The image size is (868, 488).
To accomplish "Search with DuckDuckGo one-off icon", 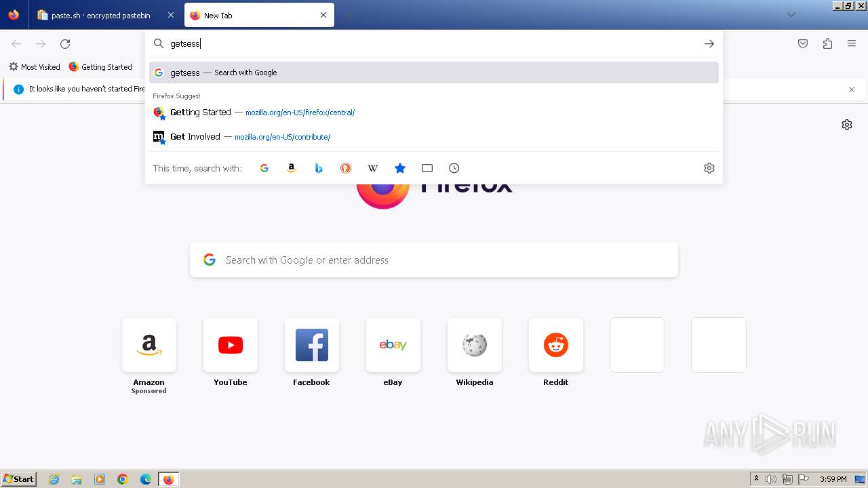I will tap(346, 168).
